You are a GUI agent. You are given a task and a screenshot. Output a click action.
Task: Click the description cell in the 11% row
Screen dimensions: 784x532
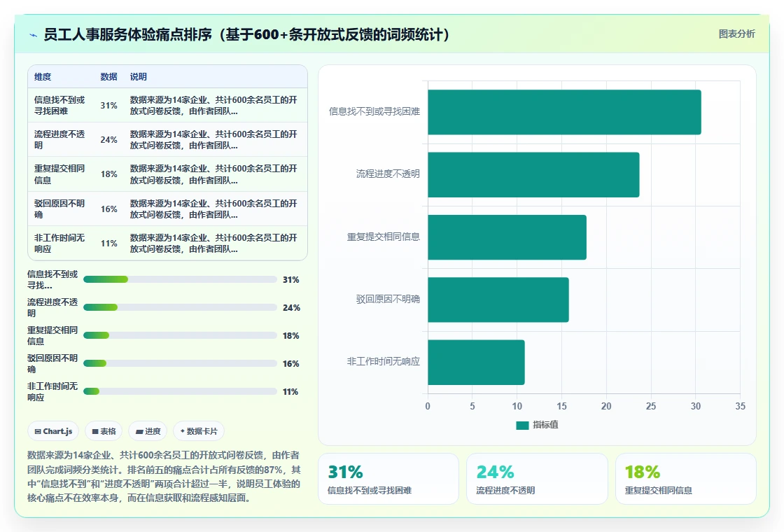(x=214, y=244)
